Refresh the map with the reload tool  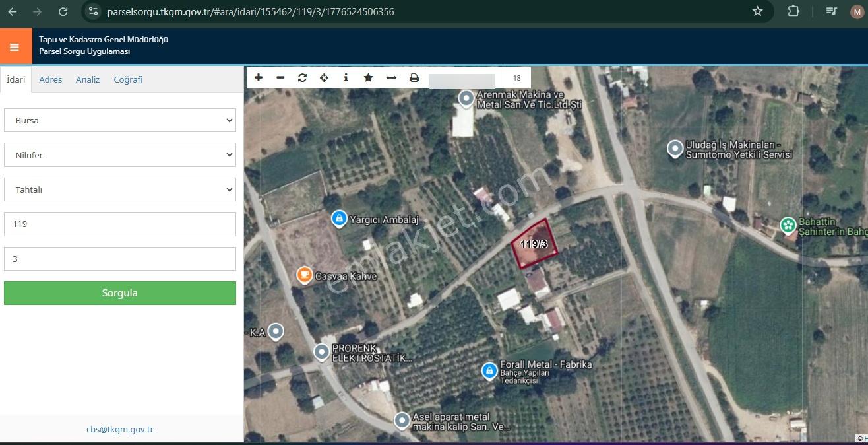302,78
